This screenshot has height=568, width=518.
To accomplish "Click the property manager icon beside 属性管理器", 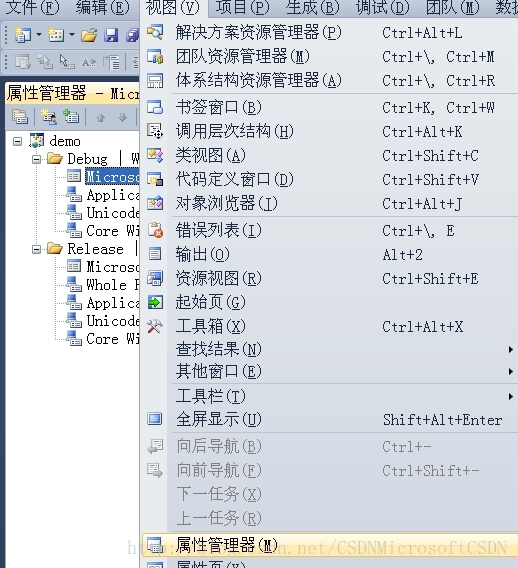I will tap(155, 544).
